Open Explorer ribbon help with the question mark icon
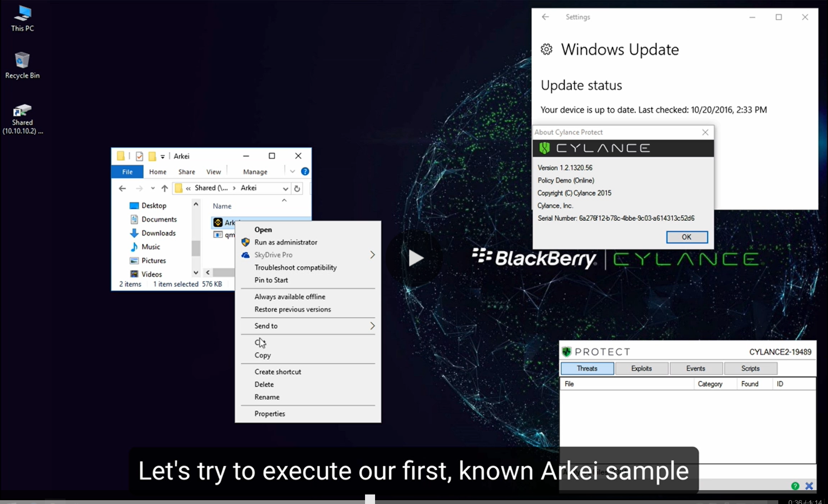828x504 pixels. click(305, 172)
